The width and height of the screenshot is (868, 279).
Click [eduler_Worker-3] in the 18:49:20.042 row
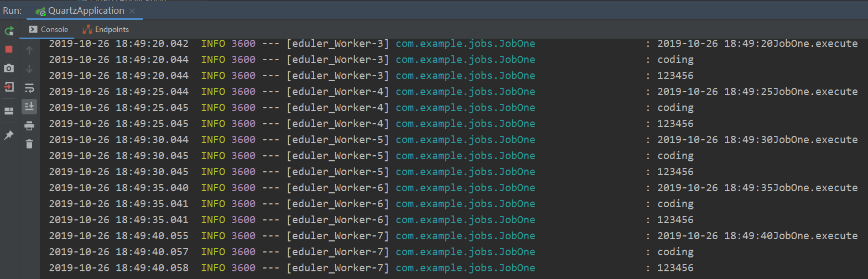tap(337, 44)
